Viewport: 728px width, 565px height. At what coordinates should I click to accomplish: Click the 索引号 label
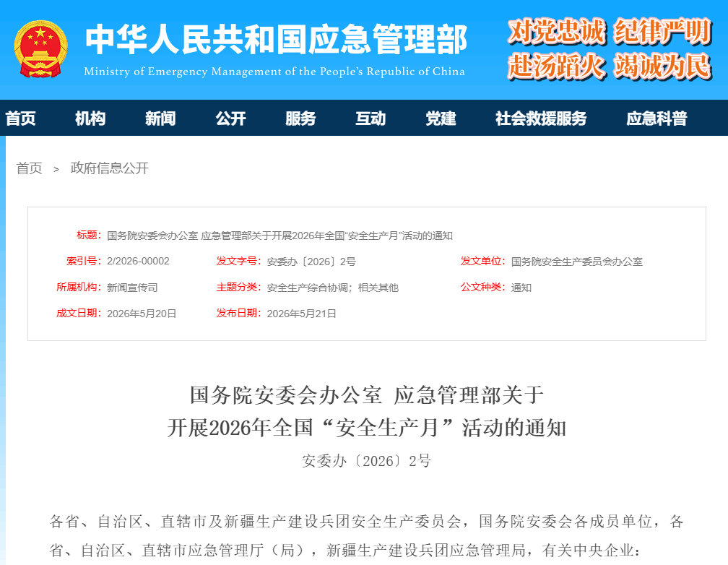(x=84, y=261)
